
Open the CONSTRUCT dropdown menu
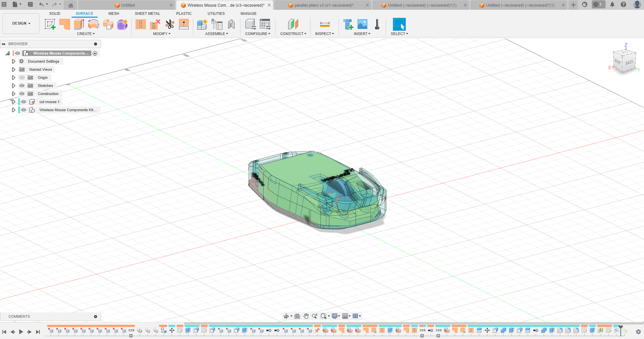[x=293, y=34]
